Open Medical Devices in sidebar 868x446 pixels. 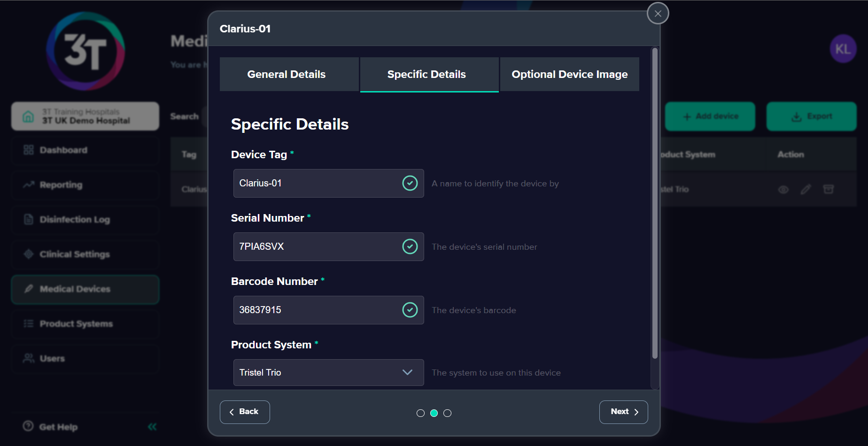pos(85,289)
